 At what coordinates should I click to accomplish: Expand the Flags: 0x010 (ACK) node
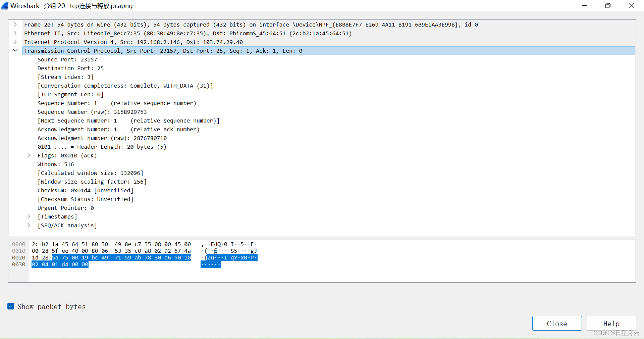[x=29, y=155]
